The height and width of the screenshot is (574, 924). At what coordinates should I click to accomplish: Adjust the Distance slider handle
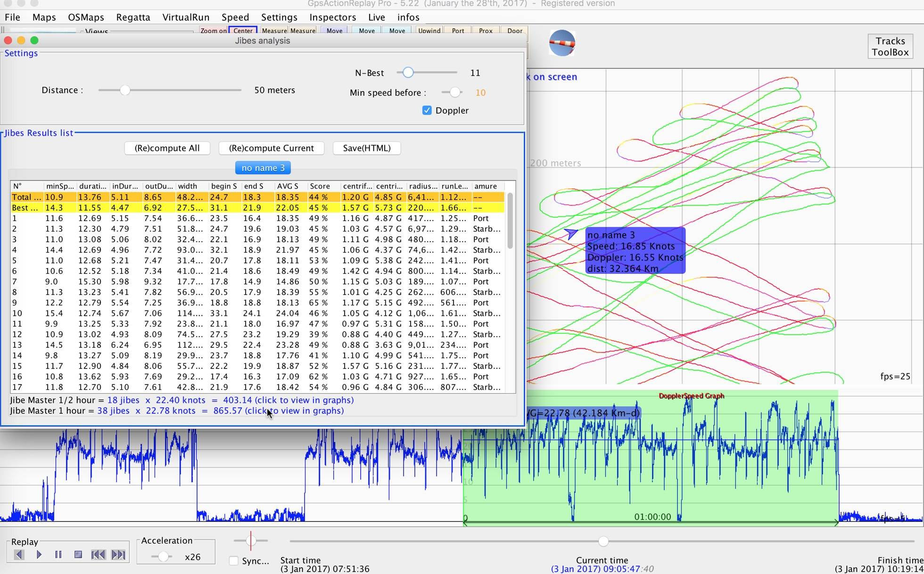125,90
